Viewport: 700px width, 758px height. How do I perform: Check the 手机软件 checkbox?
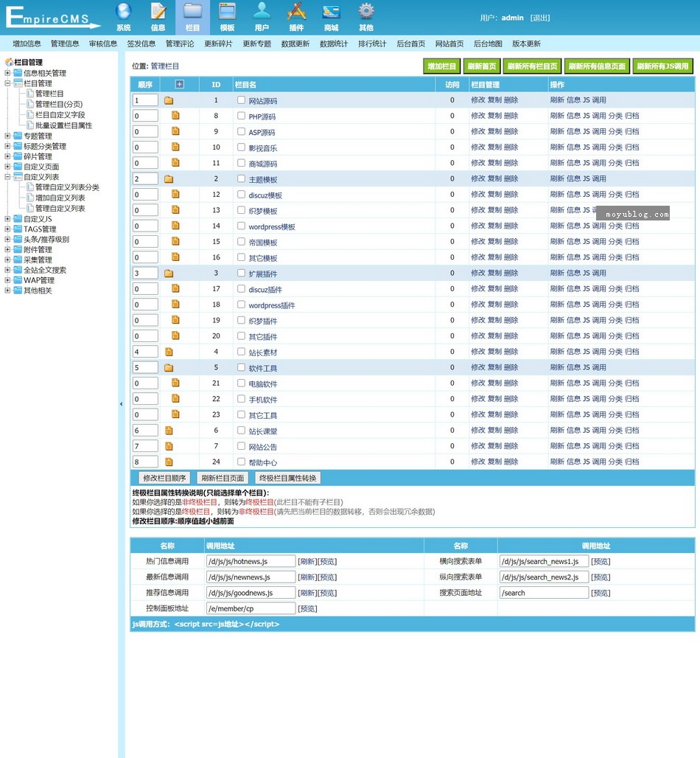[241, 399]
